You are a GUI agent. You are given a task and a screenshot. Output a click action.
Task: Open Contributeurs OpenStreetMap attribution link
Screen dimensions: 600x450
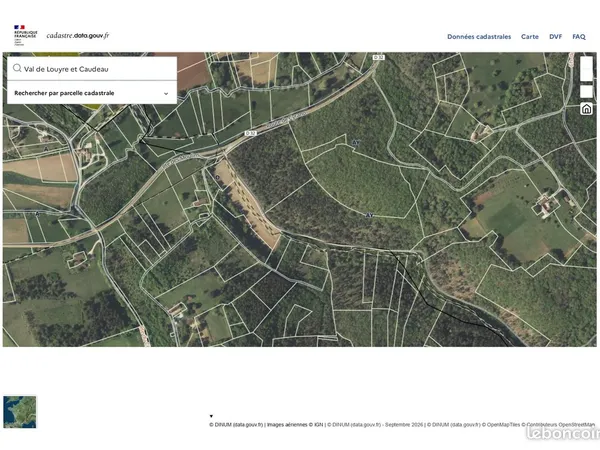561,425
